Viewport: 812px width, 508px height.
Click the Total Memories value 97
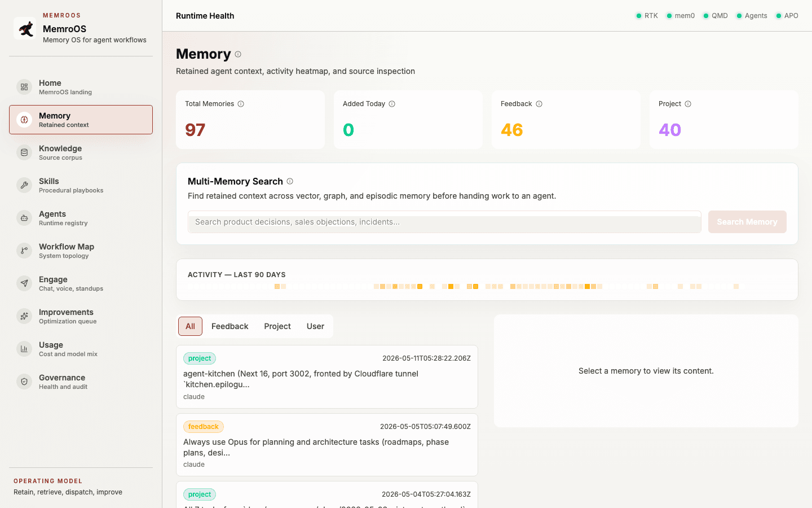tap(195, 130)
